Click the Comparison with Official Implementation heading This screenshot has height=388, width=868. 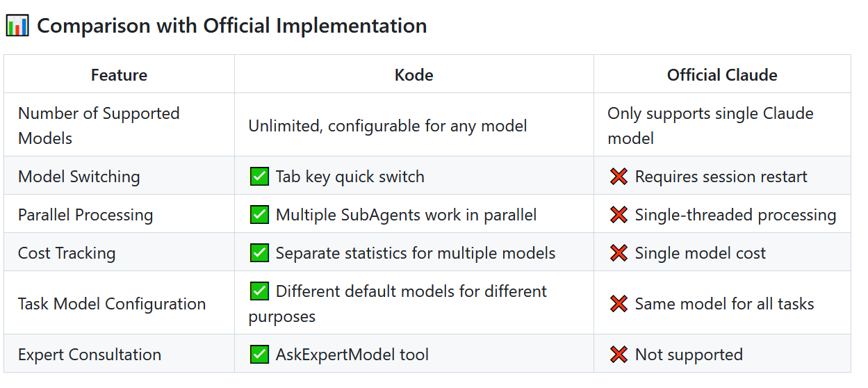click(232, 26)
